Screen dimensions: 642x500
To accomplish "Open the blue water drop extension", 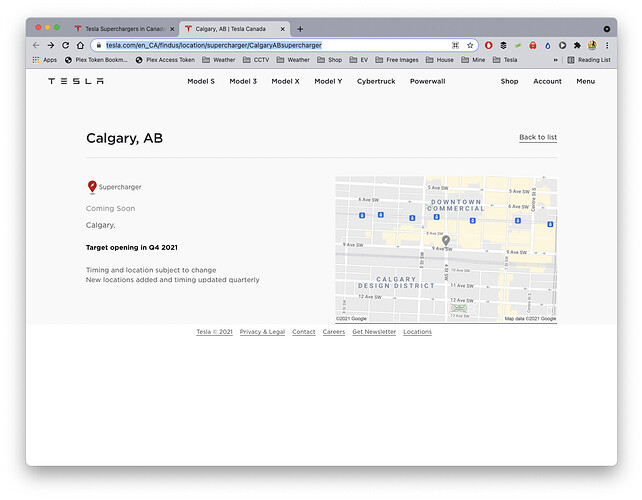I will (548, 45).
